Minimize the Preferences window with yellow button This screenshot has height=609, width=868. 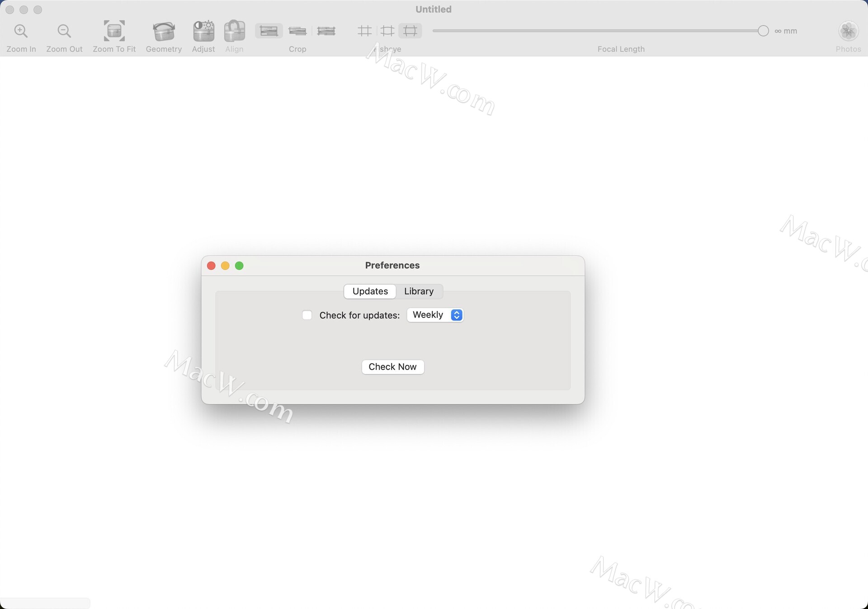coord(225,266)
